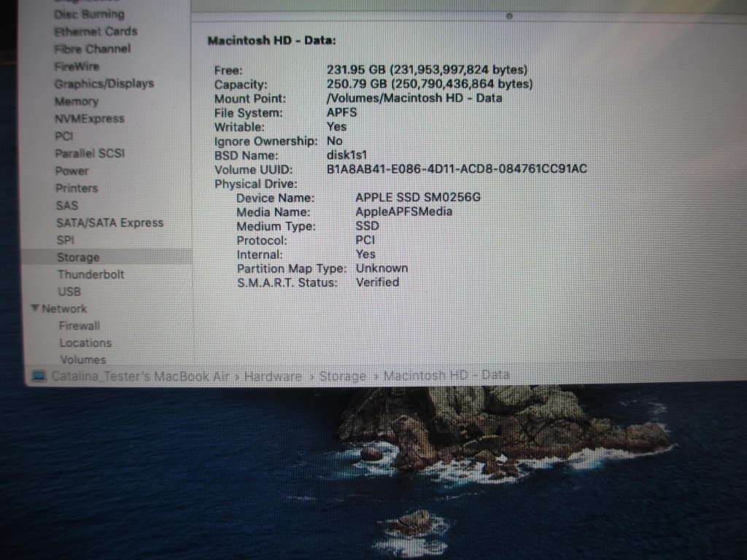Click the Ignore Ownership value No

pos(334,141)
